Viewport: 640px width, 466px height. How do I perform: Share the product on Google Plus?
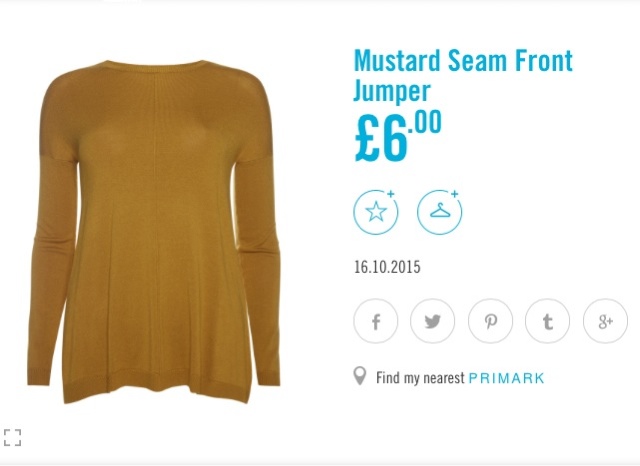pos(605,321)
